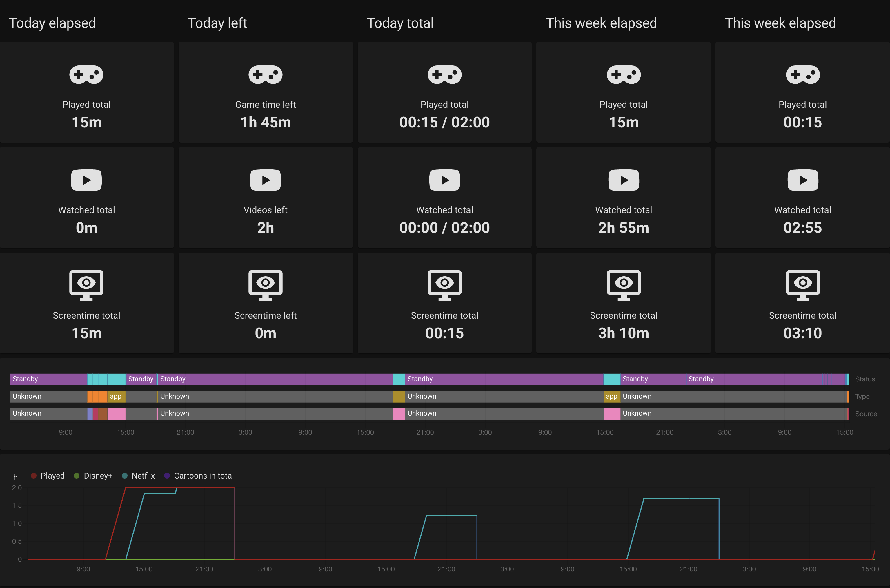The image size is (890, 588).
Task: Click gamepad icon above Game time left
Action: pyautogui.click(x=265, y=75)
